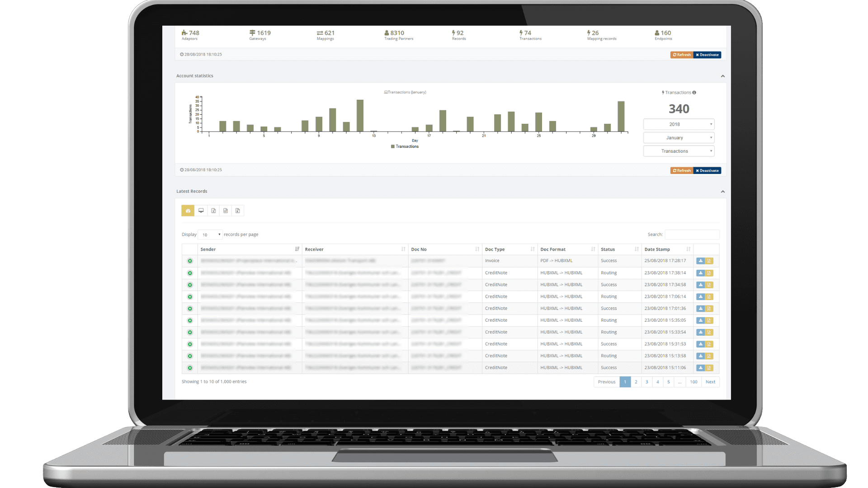Sort table by Sender column sort icon
The image size is (868, 488).
[x=297, y=249]
